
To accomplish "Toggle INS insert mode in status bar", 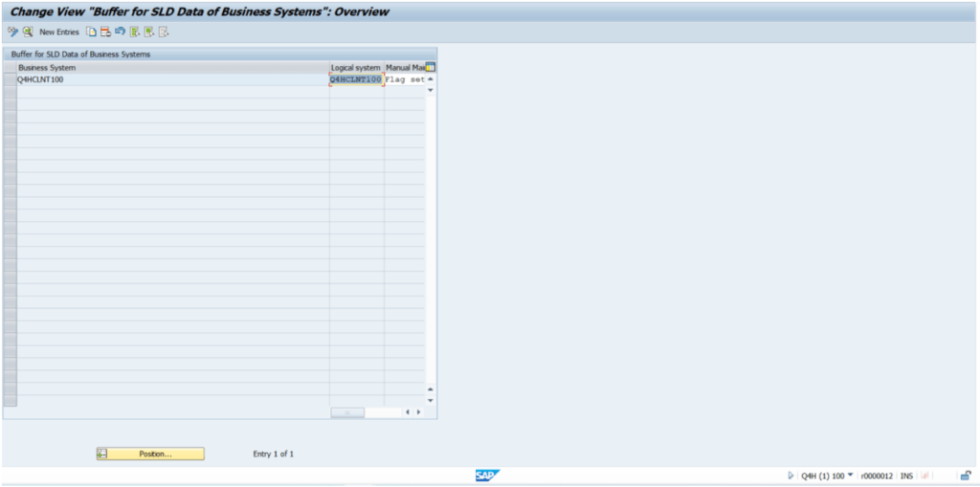I will 906,476.
